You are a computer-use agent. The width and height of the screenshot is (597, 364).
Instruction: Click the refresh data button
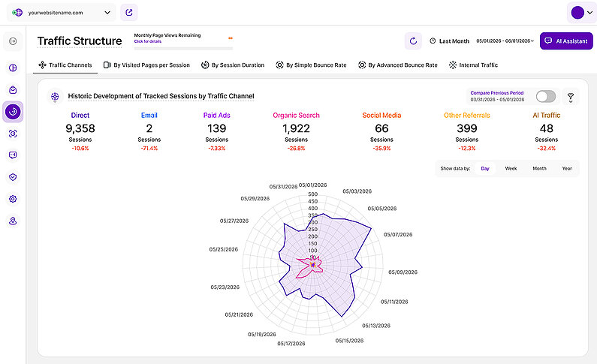point(413,41)
